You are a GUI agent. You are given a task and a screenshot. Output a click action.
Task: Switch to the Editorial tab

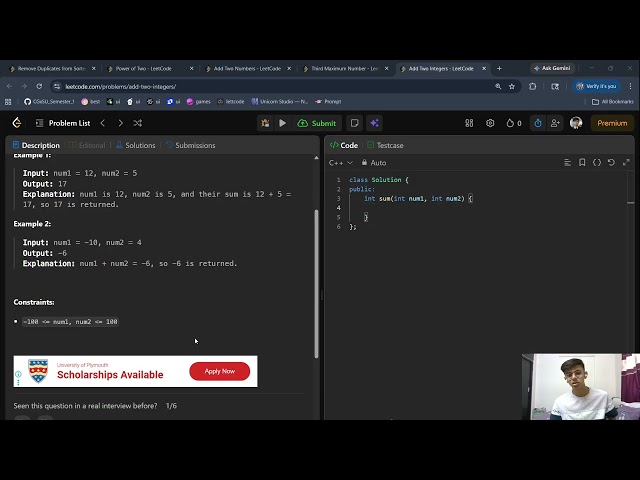(x=87, y=145)
